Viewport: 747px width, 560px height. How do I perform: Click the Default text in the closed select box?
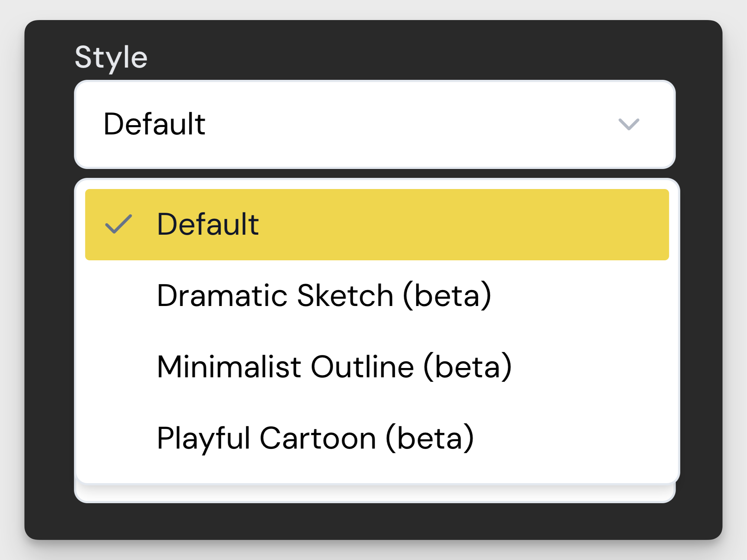pos(154,124)
